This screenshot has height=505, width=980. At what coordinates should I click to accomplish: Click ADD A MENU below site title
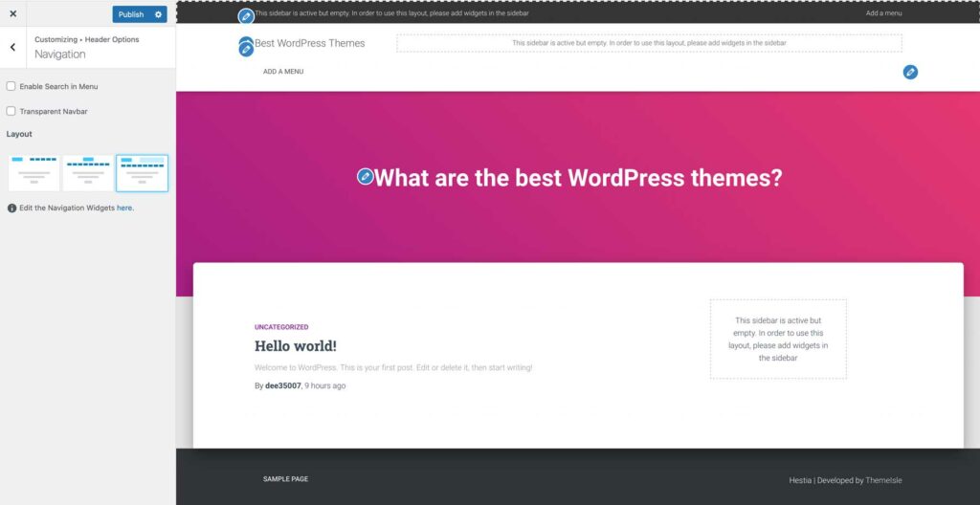click(283, 72)
